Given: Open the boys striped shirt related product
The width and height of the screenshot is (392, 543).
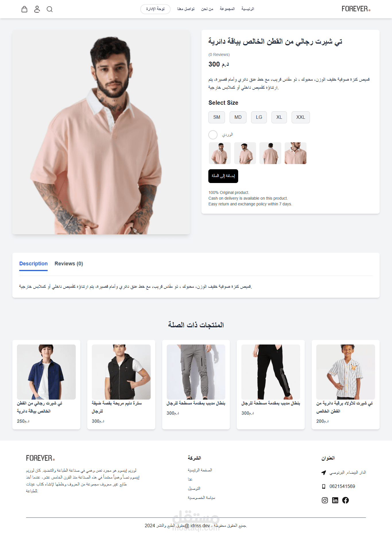Looking at the screenshot, I should 346,385.
